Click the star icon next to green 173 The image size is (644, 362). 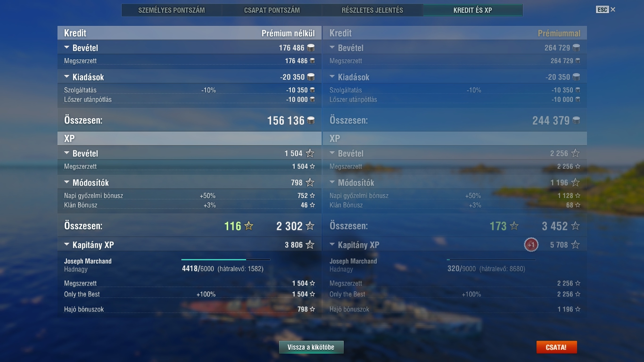[514, 226]
